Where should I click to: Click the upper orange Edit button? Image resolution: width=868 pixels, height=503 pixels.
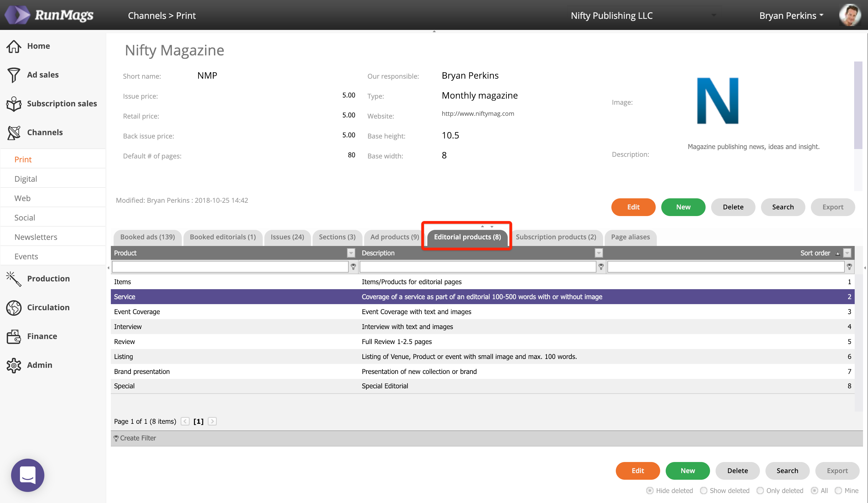(633, 207)
